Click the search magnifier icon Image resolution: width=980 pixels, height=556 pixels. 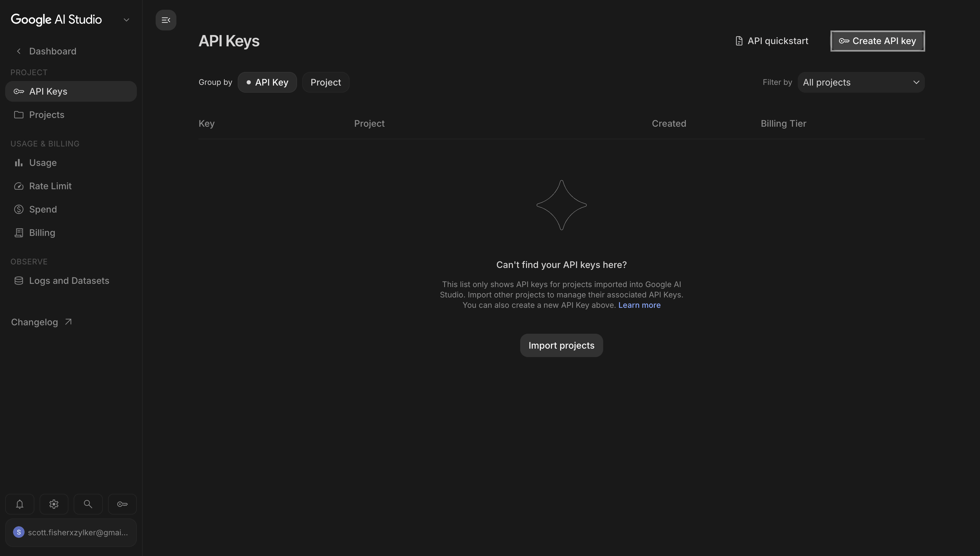(x=88, y=504)
